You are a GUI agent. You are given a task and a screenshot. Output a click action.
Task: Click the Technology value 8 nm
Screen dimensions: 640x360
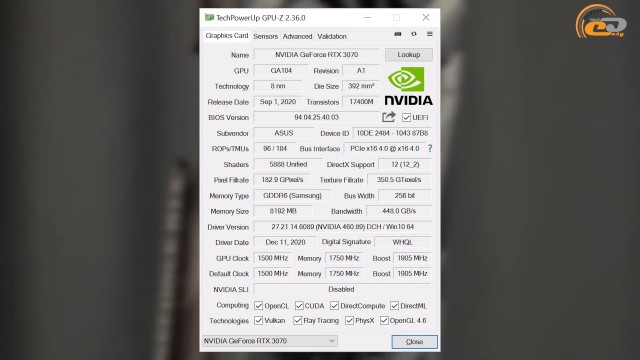[278, 86]
